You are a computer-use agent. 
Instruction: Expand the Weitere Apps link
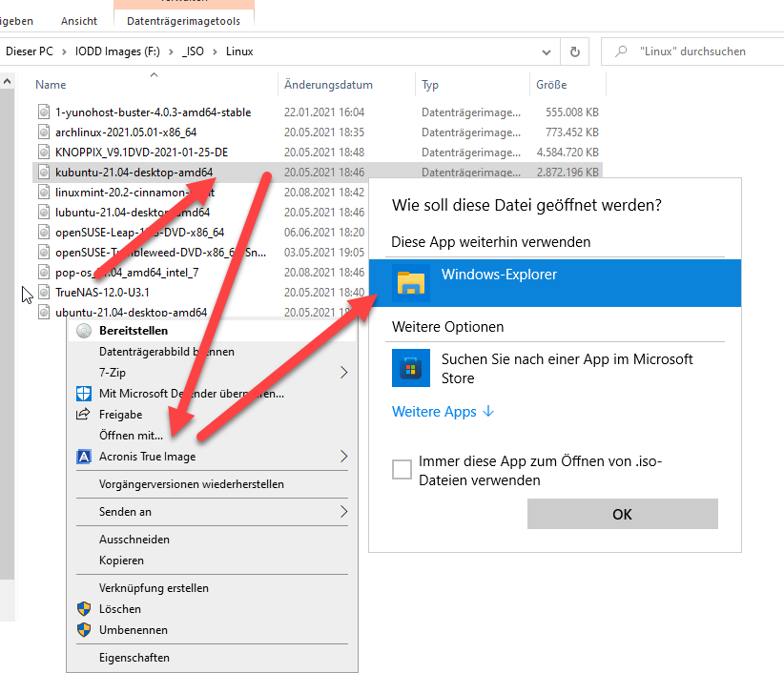[443, 412]
